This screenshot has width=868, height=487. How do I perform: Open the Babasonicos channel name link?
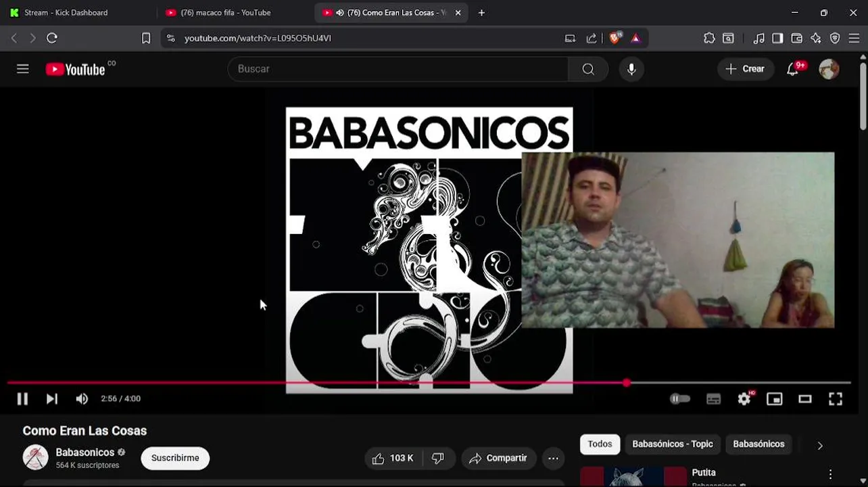click(85, 453)
